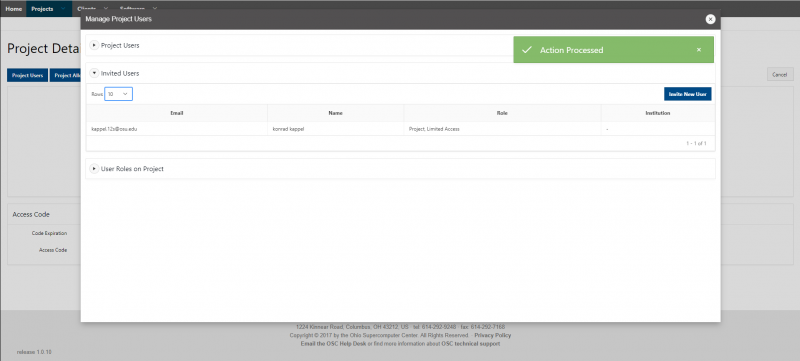Click the Code Expiration label
This screenshot has height=361, width=800.
(x=49, y=233)
